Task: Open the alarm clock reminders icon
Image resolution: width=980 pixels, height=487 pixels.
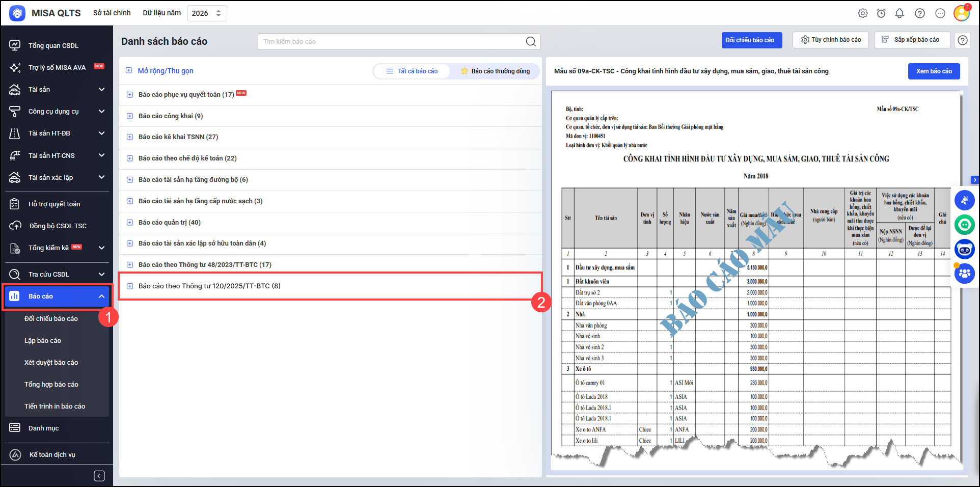Action: click(881, 13)
